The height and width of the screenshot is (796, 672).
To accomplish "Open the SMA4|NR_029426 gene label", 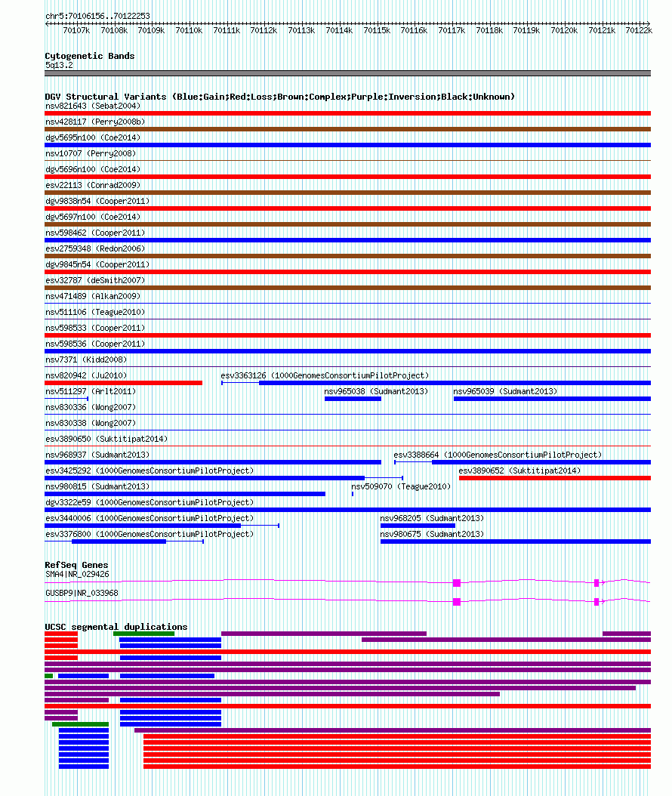I will pyautogui.click(x=77, y=574).
